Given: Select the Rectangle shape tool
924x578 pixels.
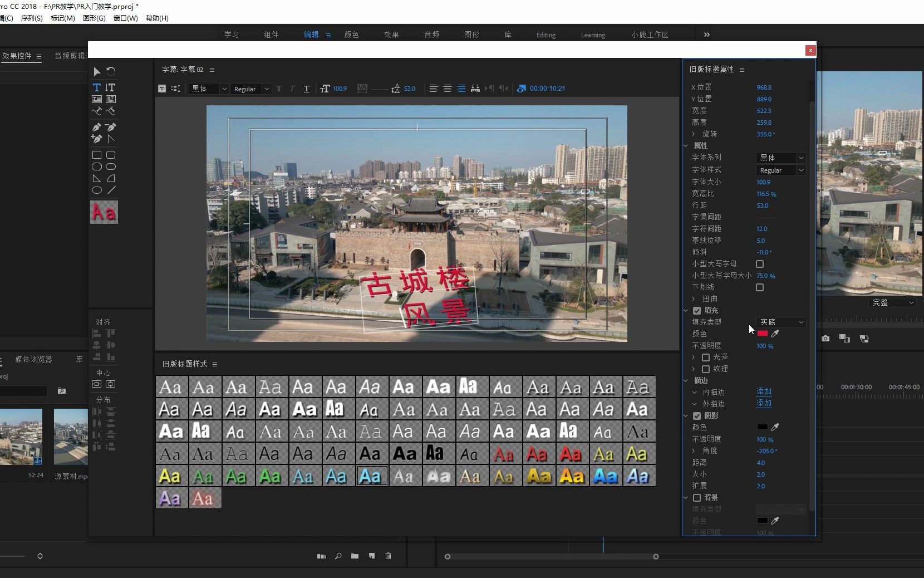Looking at the screenshot, I should pos(96,155).
